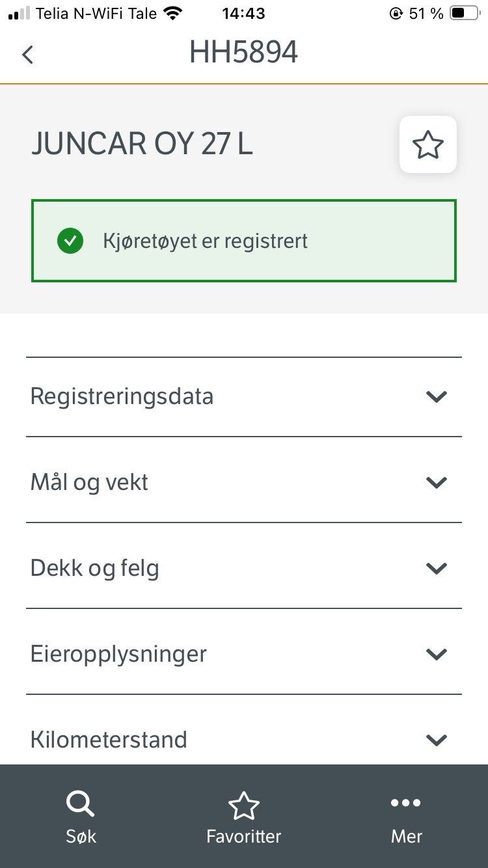Open the Mer tab label

[406, 837]
